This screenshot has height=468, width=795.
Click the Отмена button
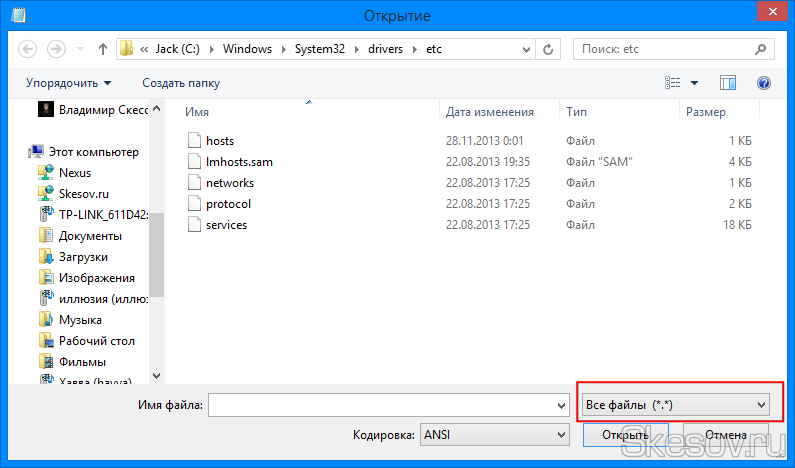click(x=726, y=435)
